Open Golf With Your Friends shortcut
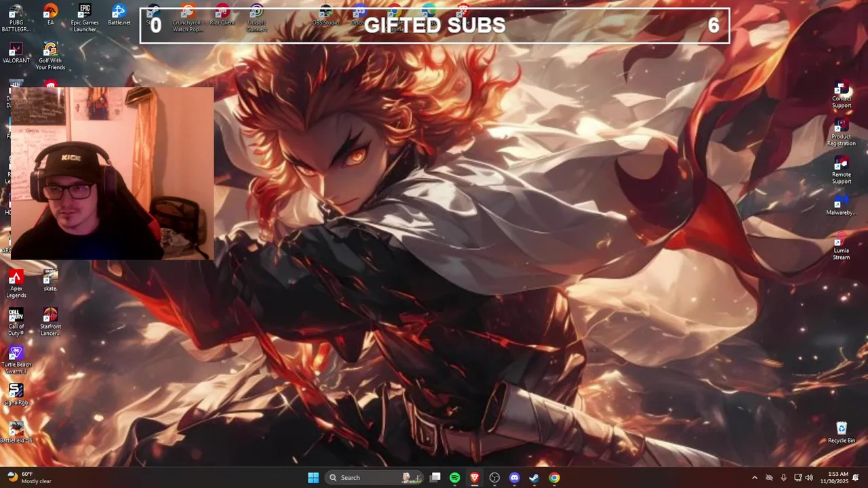The image size is (868, 488). 50,56
